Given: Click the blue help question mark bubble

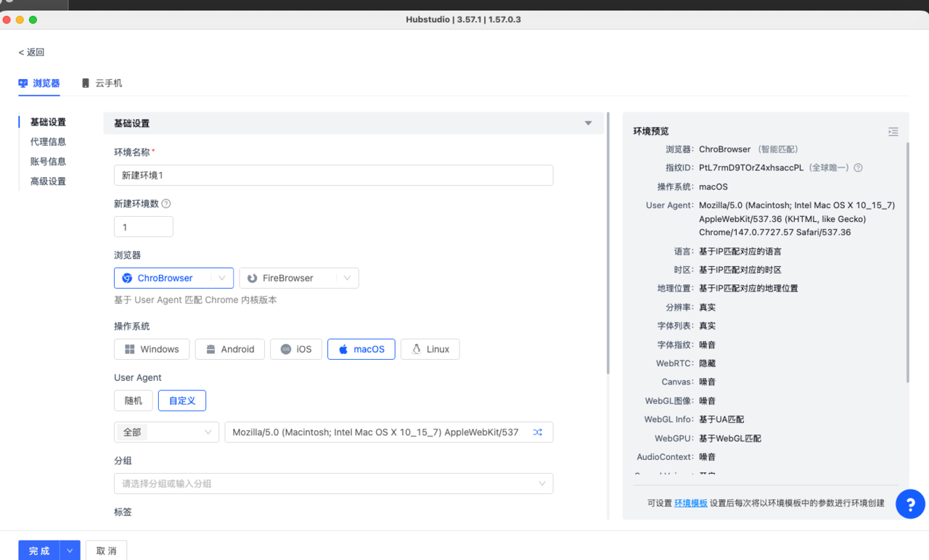Looking at the screenshot, I should coord(910,504).
